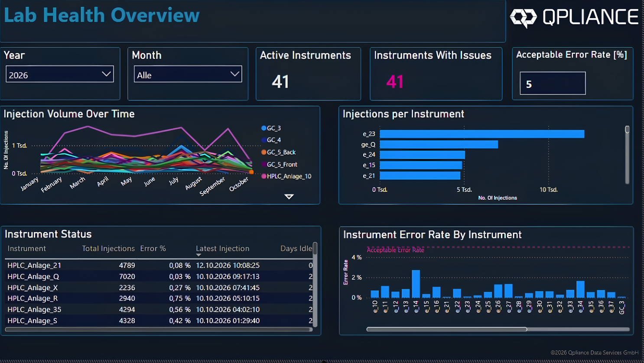
Task: Click timestamp 12.10.2026 10:08:25
Action: click(x=228, y=265)
